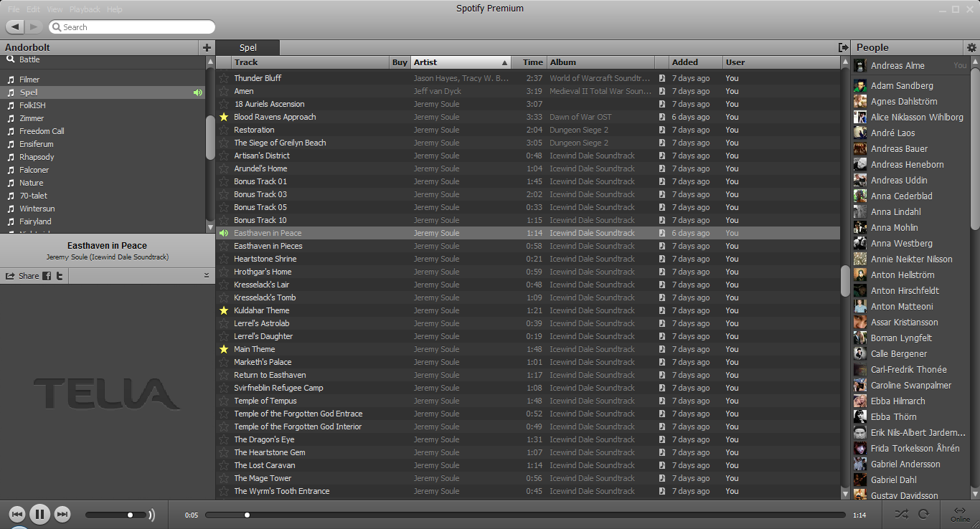Click the volume speaker icon
This screenshot has height=529, width=980.
click(151, 515)
